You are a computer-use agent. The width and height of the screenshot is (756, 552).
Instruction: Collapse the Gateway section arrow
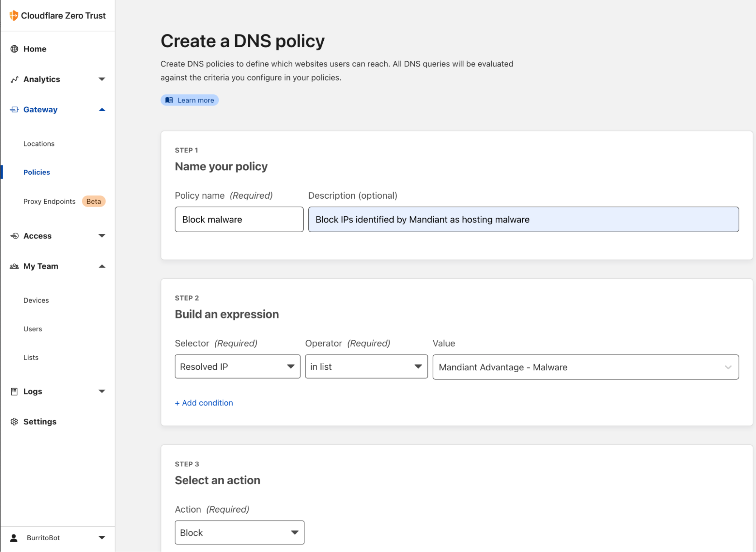(102, 110)
